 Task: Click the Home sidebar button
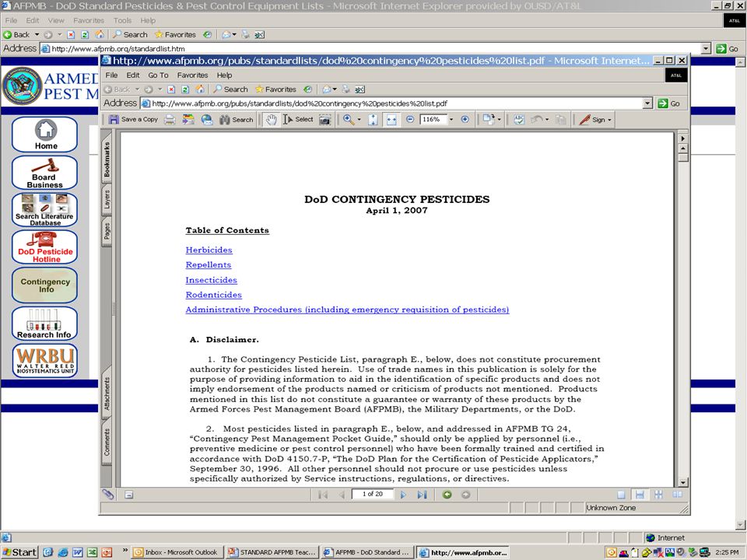pos(45,135)
